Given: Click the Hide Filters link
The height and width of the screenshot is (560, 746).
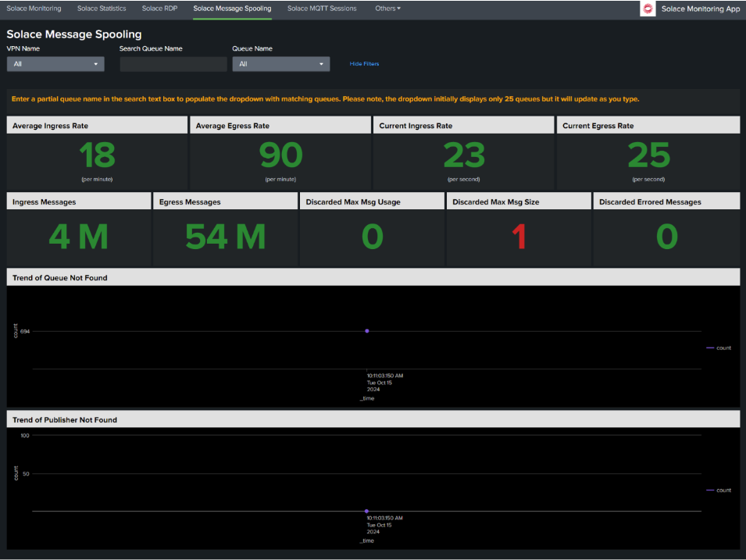Looking at the screenshot, I should coord(365,64).
